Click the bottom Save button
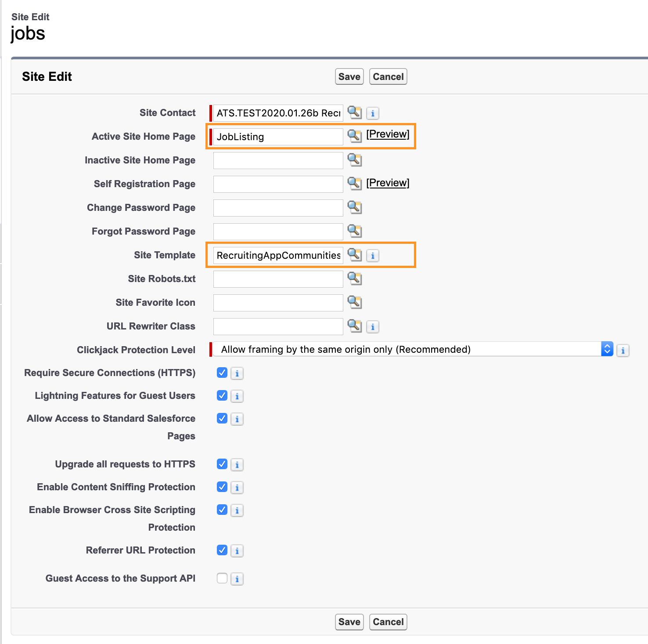648x644 pixels. (x=349, y=622)
